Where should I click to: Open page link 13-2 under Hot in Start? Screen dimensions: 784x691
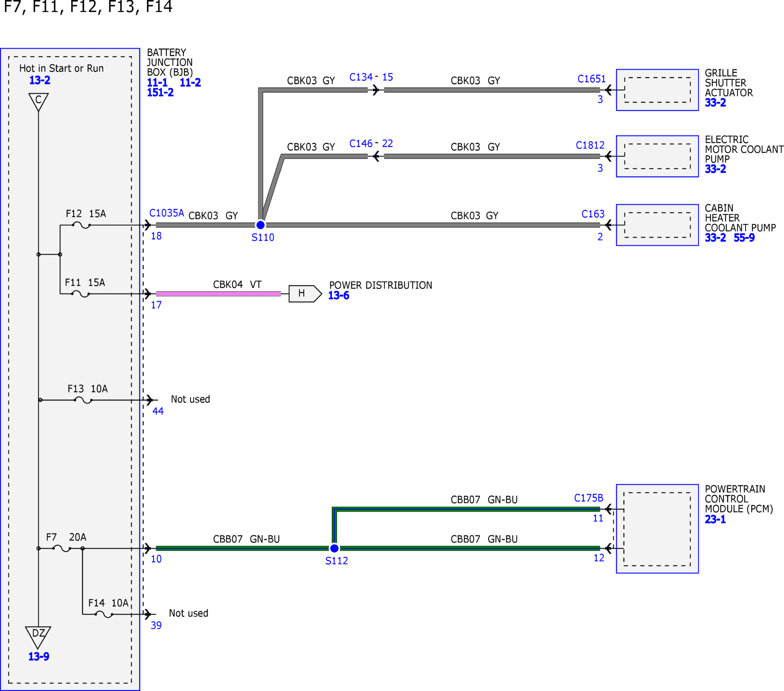pos(40,80)
